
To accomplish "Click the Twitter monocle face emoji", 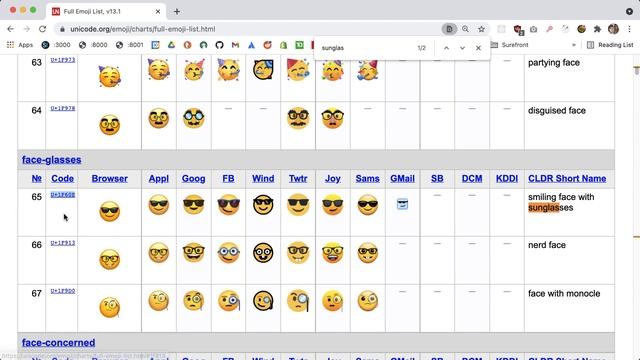I will pos(298,301).
